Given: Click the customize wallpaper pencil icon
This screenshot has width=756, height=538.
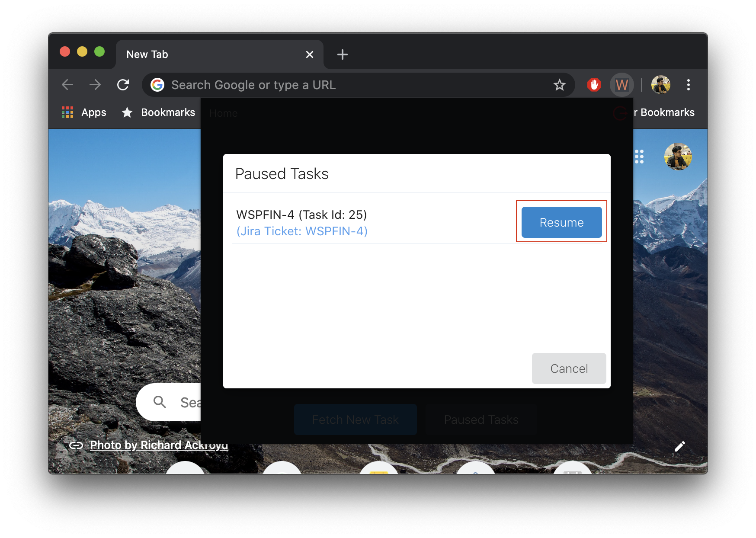Looking at the screenshot, I should (680, 446).
